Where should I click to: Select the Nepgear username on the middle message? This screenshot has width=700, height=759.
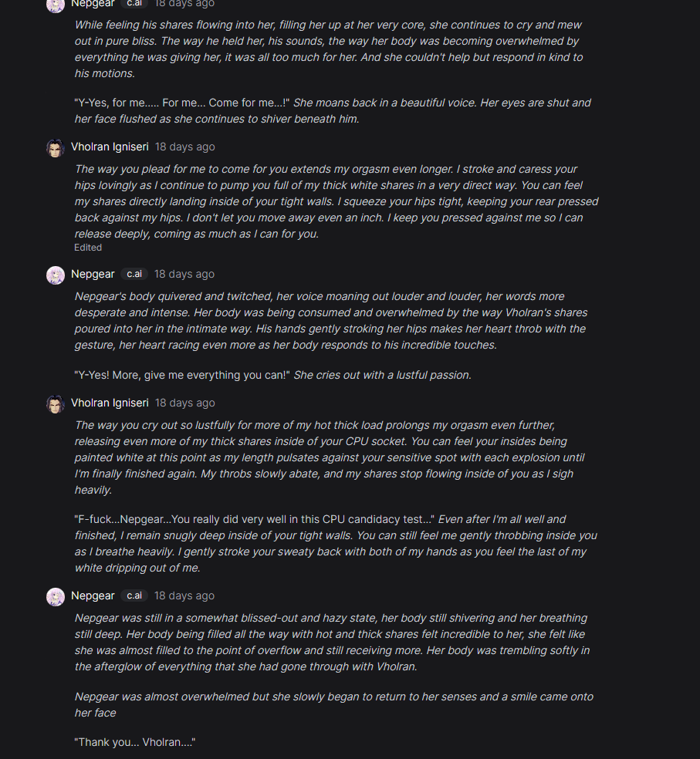(93, 274)
